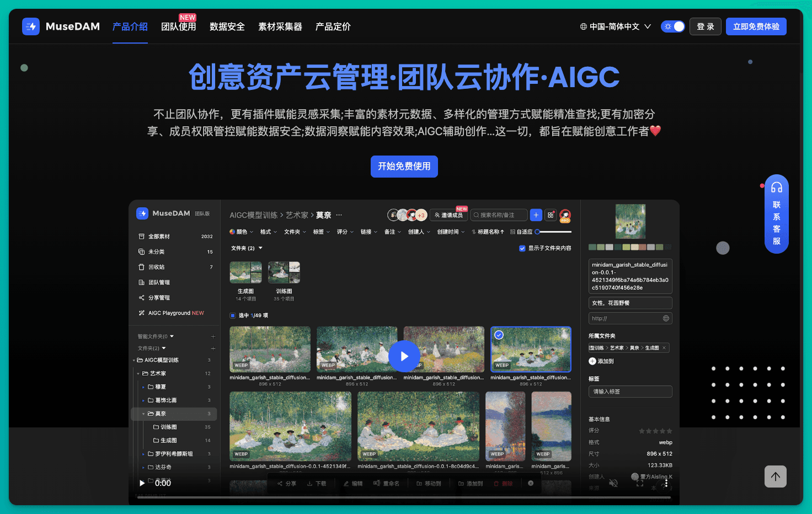Open the 标签 filter dropdown

[321, 232]
